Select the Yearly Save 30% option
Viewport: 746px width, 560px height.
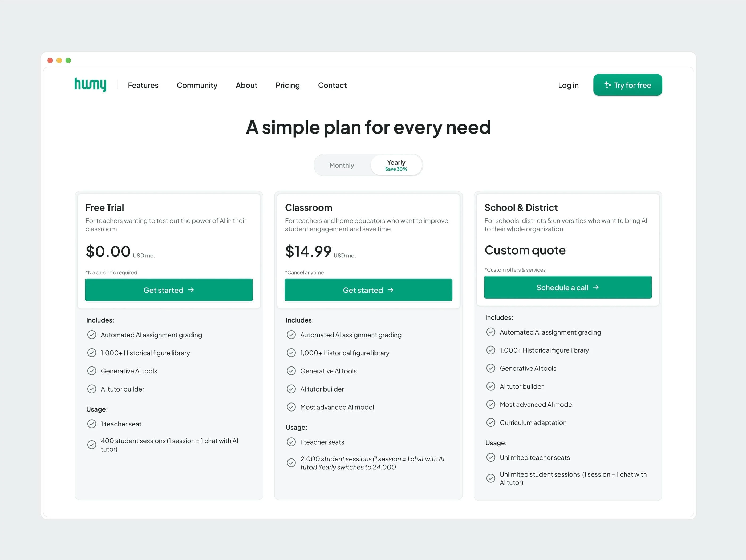tap(396, 165)
